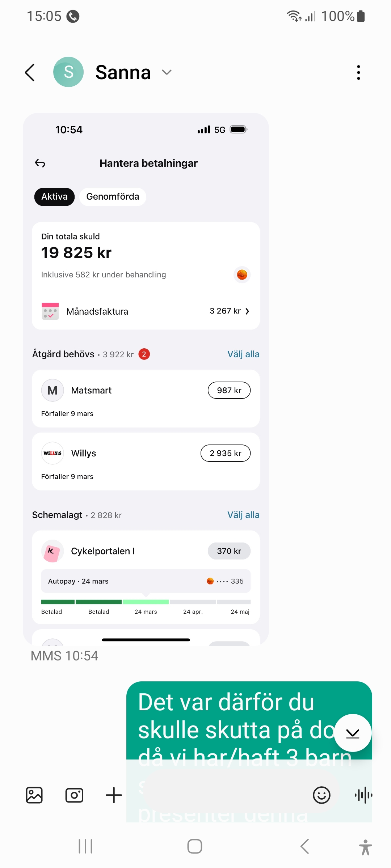The image size is (391, 868).
Task: Switch to the Genomförda tab
Action: (113, 197)
